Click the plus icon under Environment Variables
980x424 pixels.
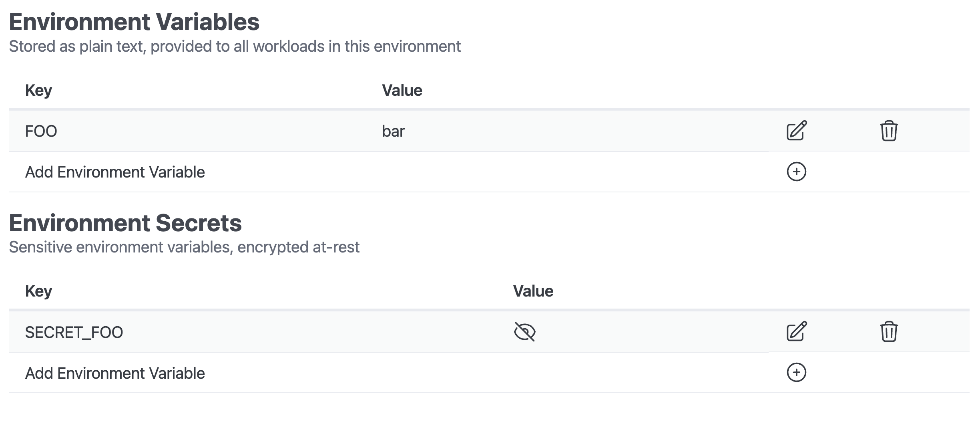pos(796,172)
